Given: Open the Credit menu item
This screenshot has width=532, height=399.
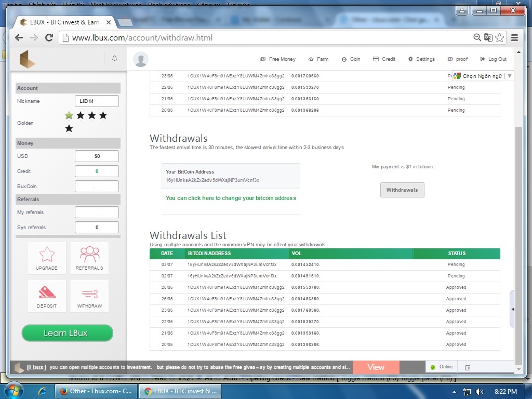Looking at the screenshot, I should 384,59.
